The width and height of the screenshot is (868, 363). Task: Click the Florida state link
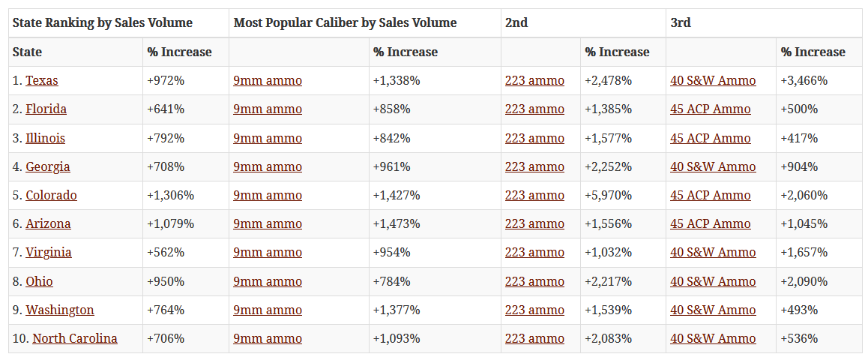46,109
